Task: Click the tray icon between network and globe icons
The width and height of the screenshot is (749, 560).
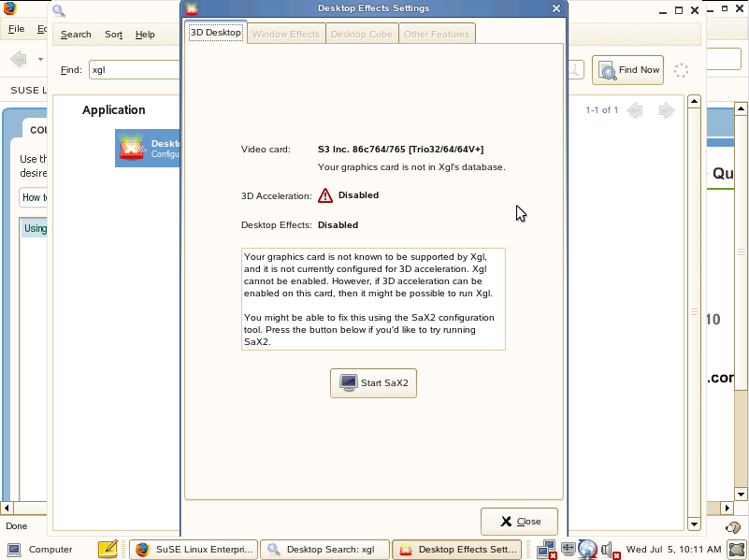Action: pos(569,549)
